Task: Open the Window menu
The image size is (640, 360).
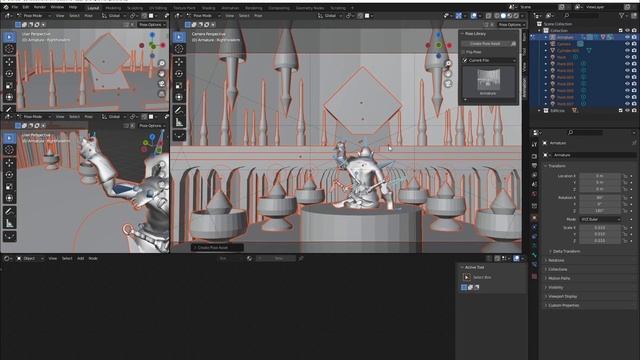Action: point(57,7)
